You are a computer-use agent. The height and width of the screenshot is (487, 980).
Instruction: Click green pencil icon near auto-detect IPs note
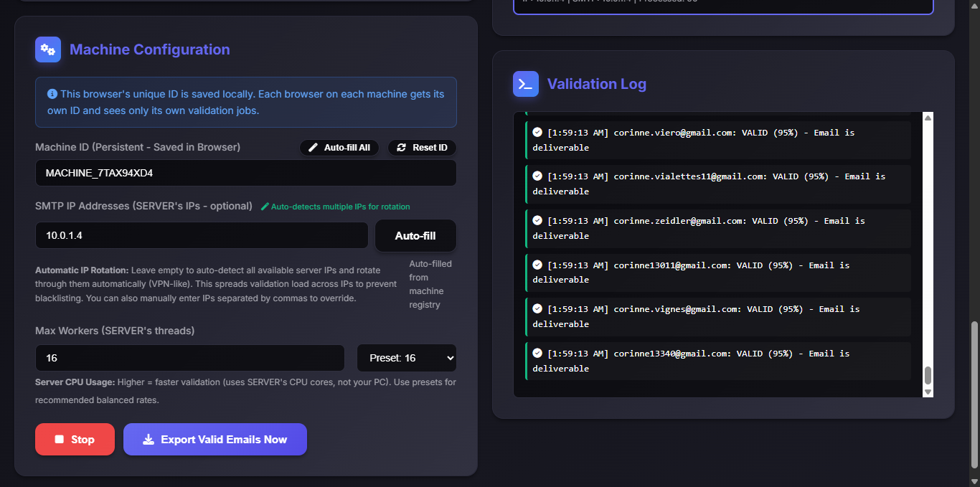265,206
